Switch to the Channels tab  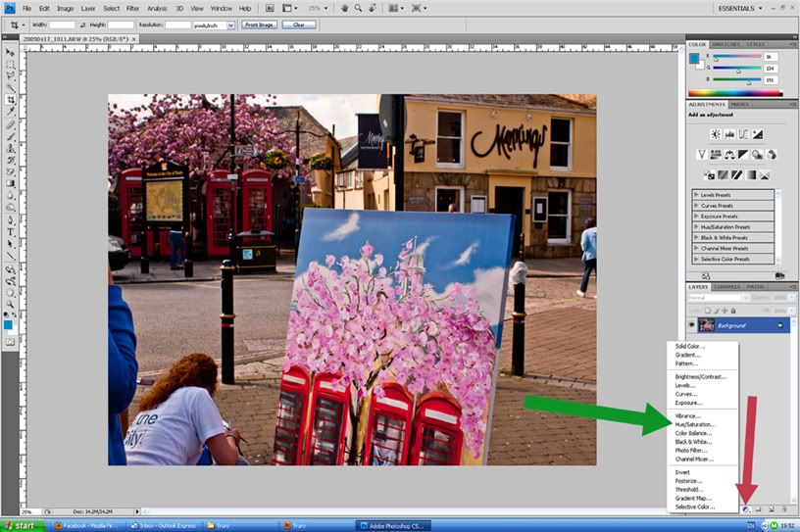coord(726,287)
